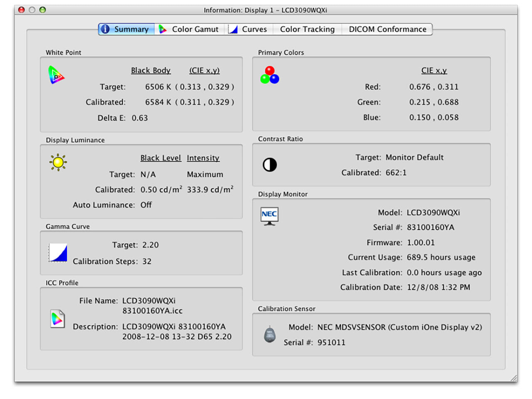Click the underlined Intensity heading

[203, 158]
